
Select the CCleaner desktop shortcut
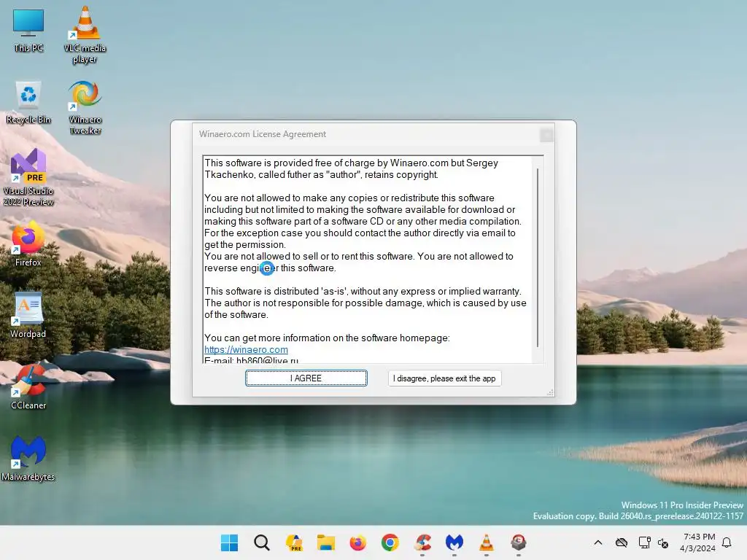28,386
